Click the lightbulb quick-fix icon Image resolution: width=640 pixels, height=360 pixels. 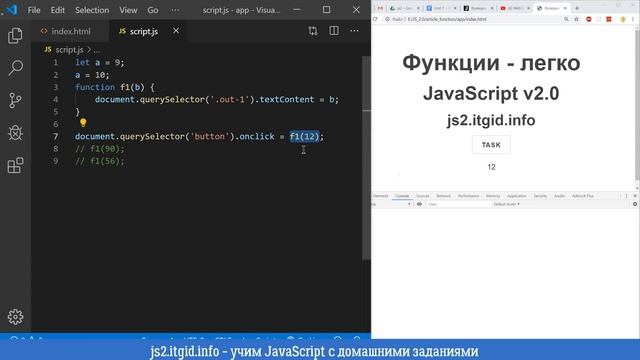click(83, 122)
